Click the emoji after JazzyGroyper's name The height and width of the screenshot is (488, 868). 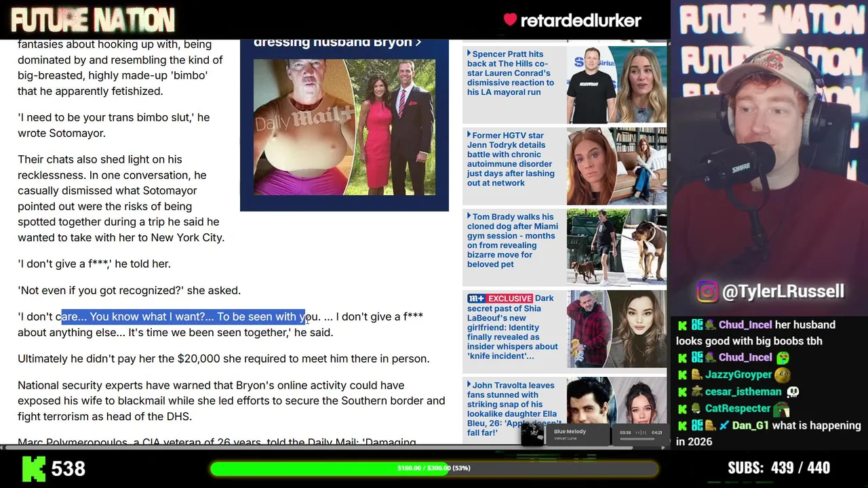click(783, 375)
